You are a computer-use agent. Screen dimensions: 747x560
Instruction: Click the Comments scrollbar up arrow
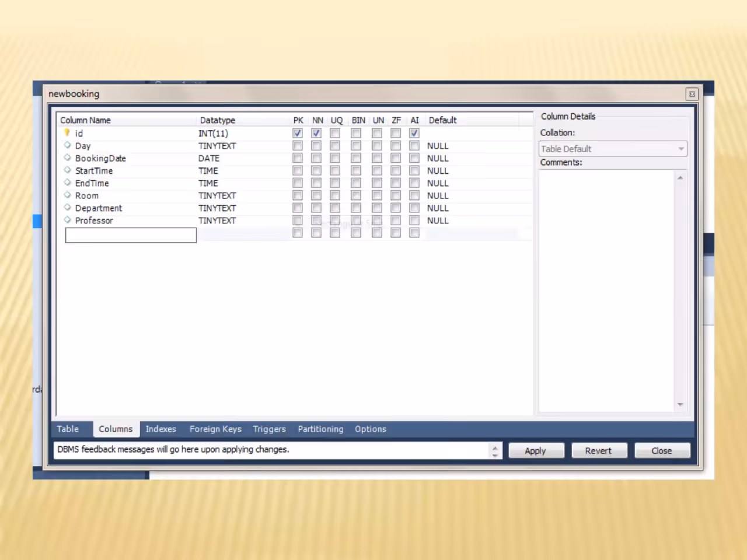680,177
